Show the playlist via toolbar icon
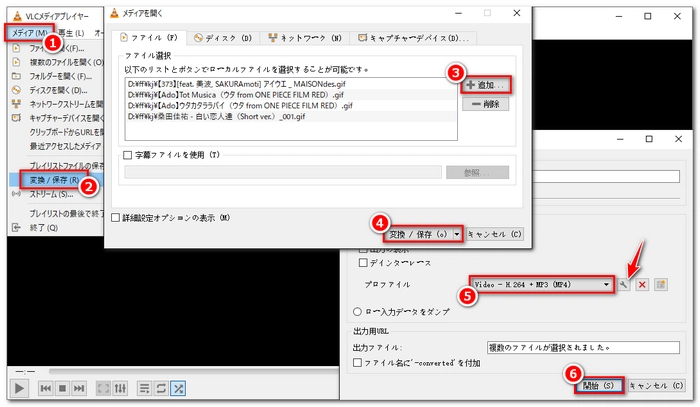The image size is (700, 407). 143,387
